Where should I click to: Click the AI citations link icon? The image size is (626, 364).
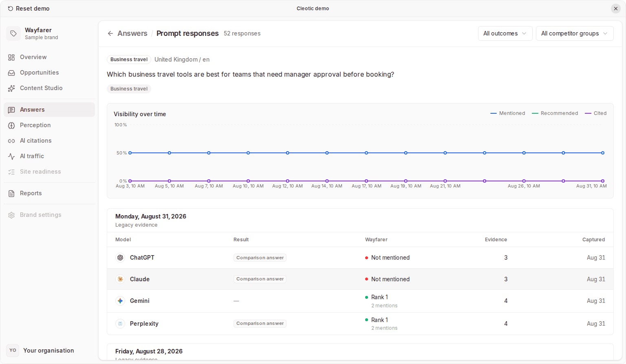tap(11, 141)
